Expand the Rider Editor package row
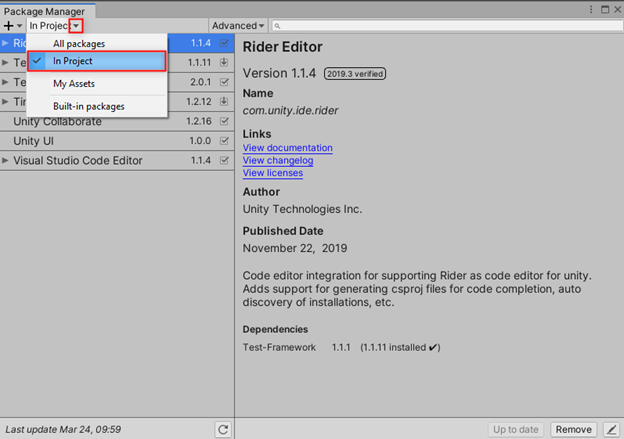This screenshot has height=439, width=624. pos(5,43)
